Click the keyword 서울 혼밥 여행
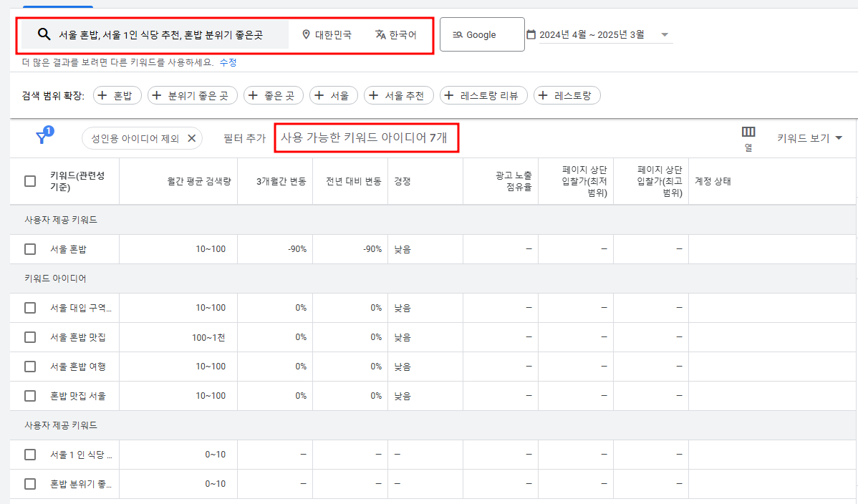858x504 pixels. click(x=78, y=367)
